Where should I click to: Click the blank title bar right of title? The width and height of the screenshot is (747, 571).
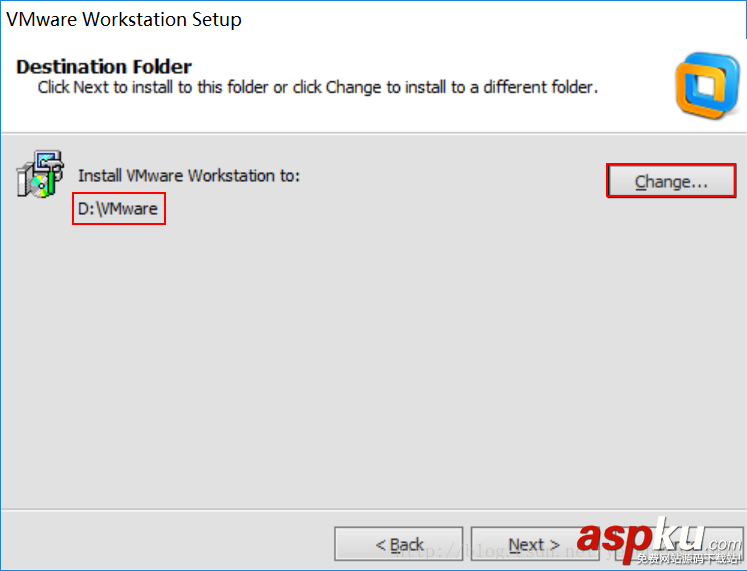500,19
